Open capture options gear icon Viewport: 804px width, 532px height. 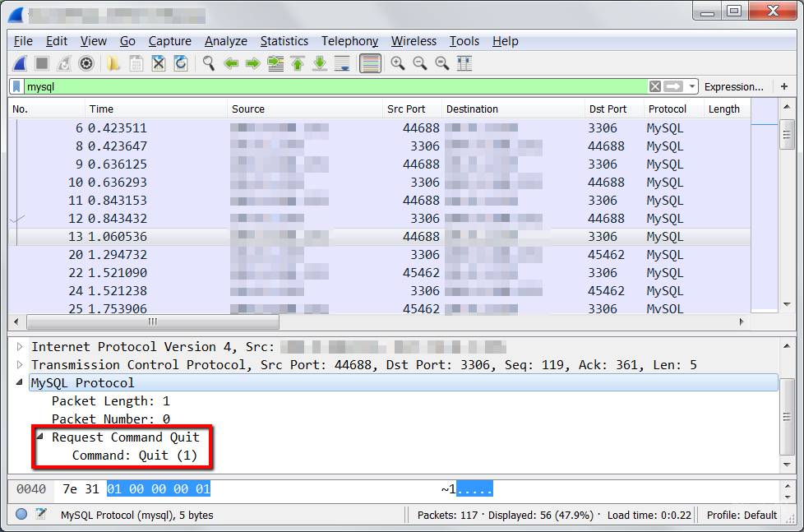click(86, 63)
